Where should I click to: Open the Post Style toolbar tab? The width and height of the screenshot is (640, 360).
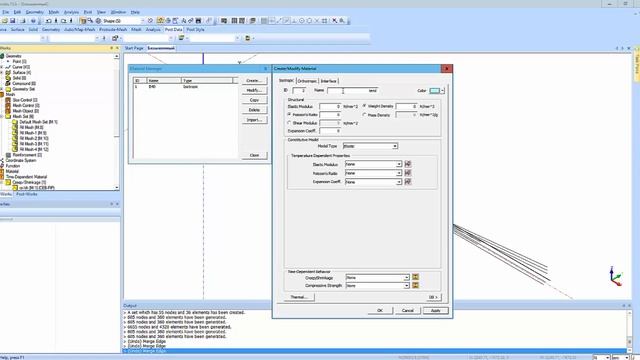coord(195,29)
